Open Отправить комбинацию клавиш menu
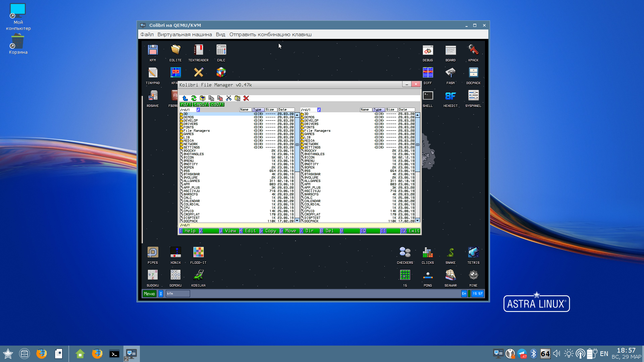This screenshot has width=644, height=362. [x=270, y=35]
